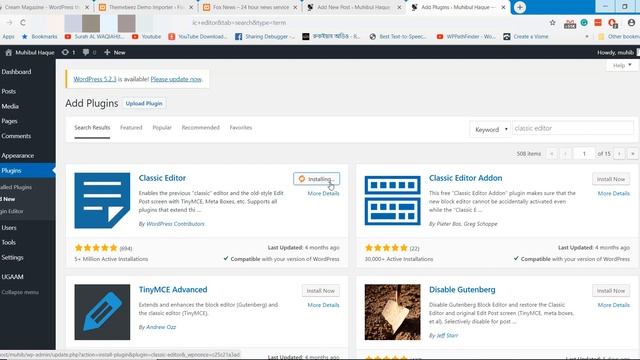Close the Fox News browser tab

tap(295, 7)
